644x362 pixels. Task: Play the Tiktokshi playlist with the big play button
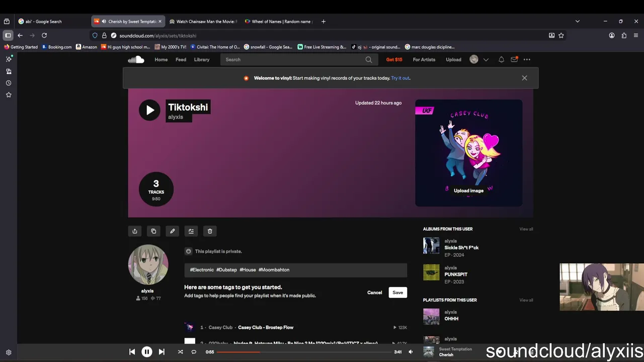[149, 110]
